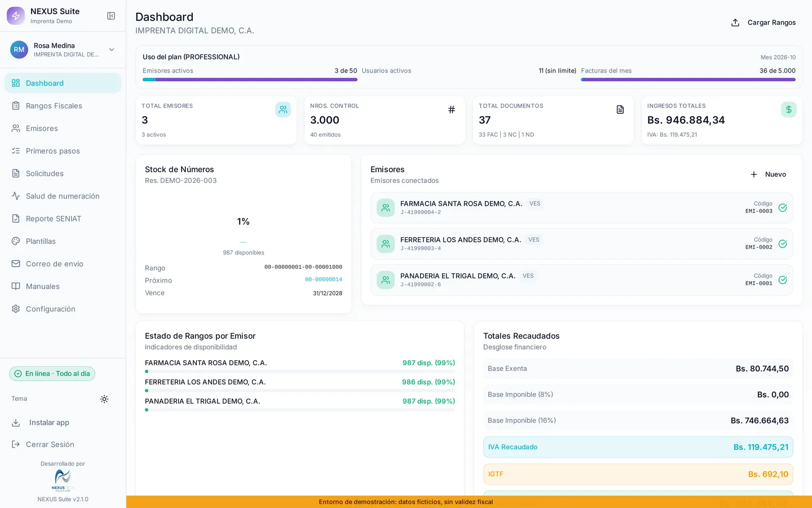Click the En línea status badge
The height and width of the screenshot is (508, 812).
coord(52,373)
